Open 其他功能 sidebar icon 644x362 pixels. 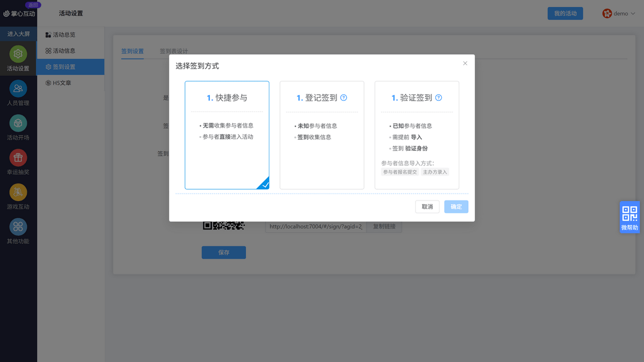point(18,227)
